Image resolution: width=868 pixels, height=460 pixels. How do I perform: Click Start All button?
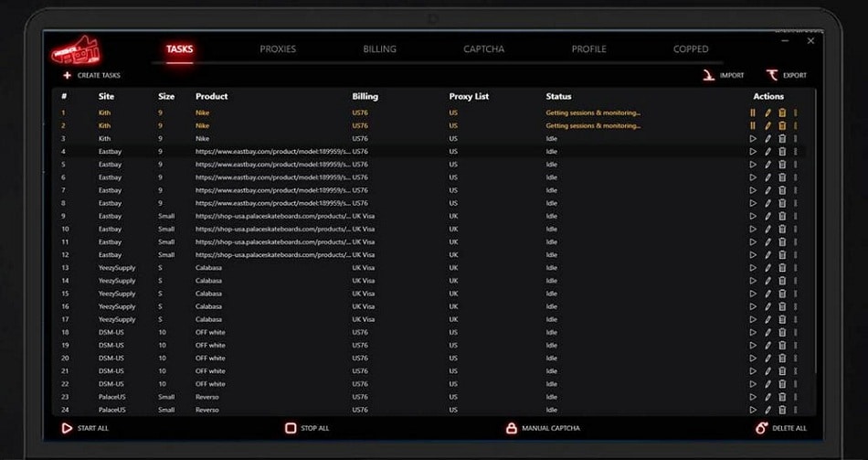point(85,428)
